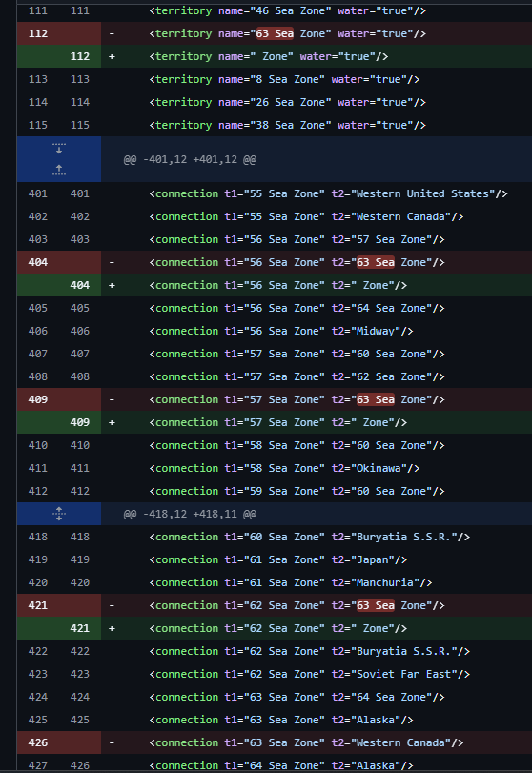Click the 63 Sea Zone to 64 Sea Zone line
The width and height of the screenshot is (532, 773).
tap(297, 697)
